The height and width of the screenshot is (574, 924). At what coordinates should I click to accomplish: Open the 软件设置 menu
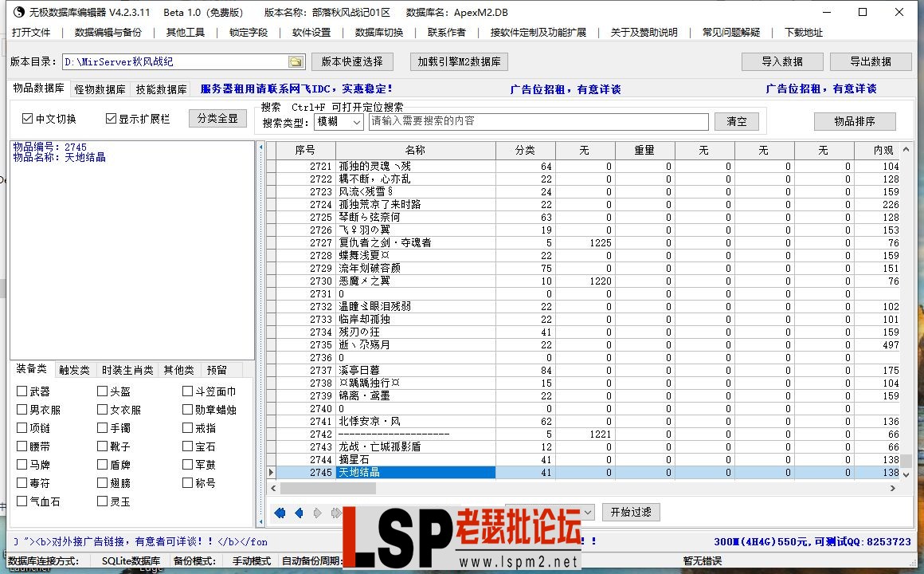click(311, 33)
